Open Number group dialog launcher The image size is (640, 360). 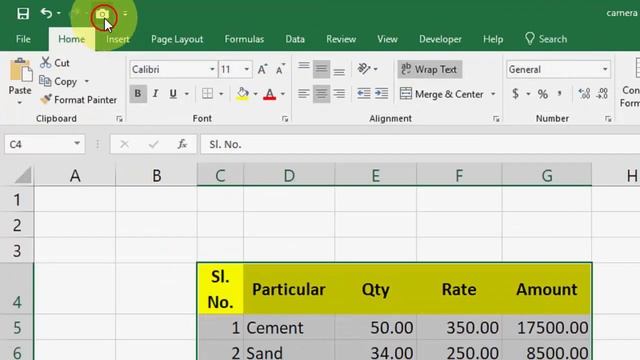(608, 119)
